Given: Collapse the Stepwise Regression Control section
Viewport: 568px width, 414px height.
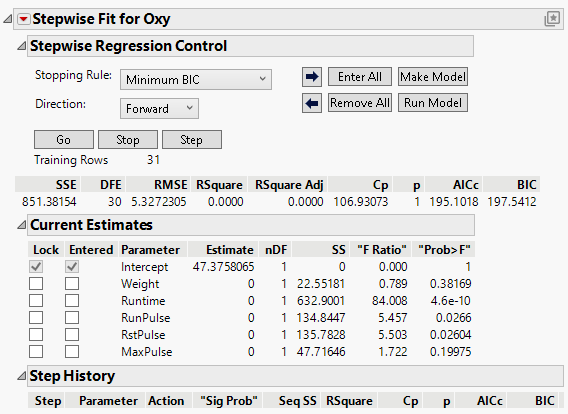Looking at the screenshot, I should 22,46.
